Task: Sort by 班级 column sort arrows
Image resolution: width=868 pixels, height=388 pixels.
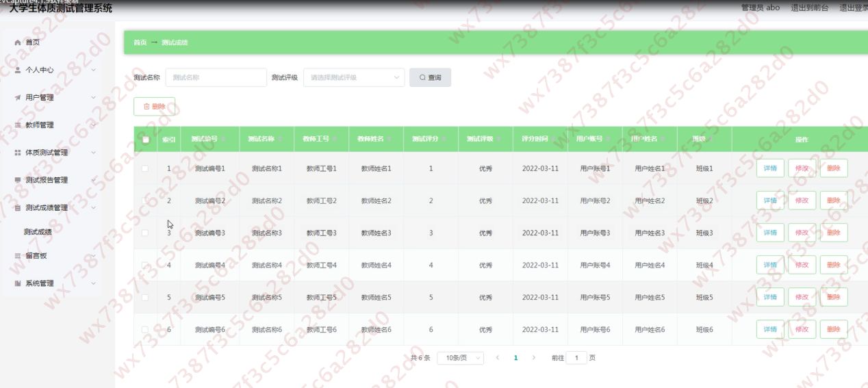Action: click(x=712, y=139)
